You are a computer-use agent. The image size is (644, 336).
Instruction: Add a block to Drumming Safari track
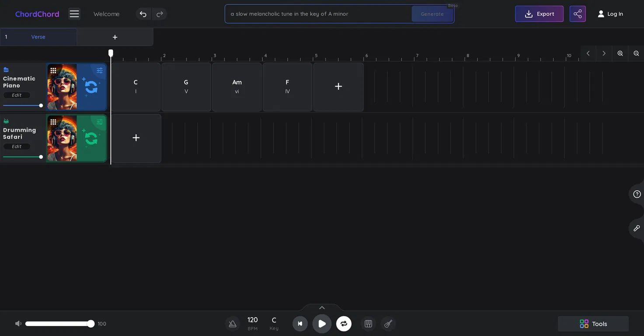(x=136, y=138)
